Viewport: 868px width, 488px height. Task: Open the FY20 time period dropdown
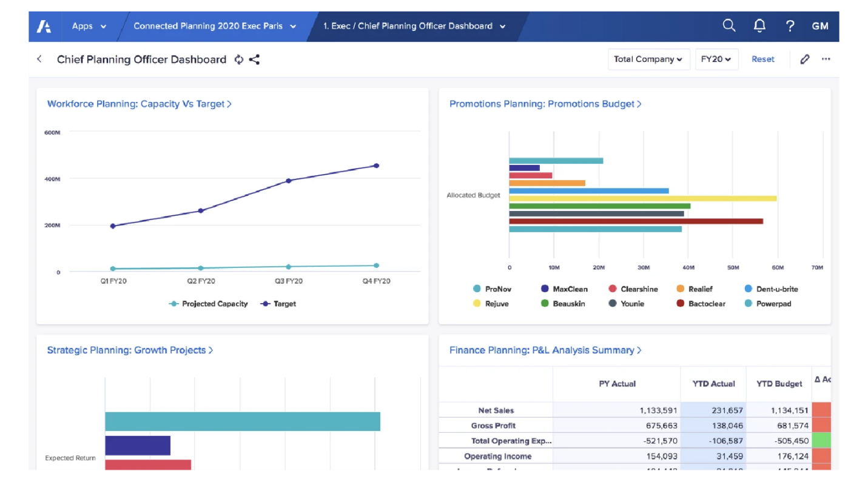[x=716, y=59]
